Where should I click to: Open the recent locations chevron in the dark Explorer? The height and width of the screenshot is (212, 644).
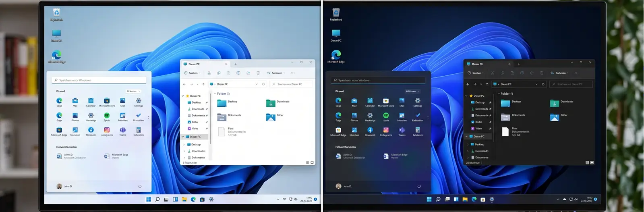[481, 84]
